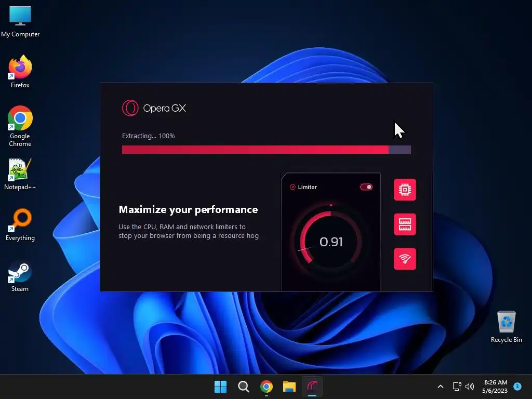This screenshot has height=399, width=532.
Task: Click the Opera GX installer taskbar icon
Action: [312, 387]
